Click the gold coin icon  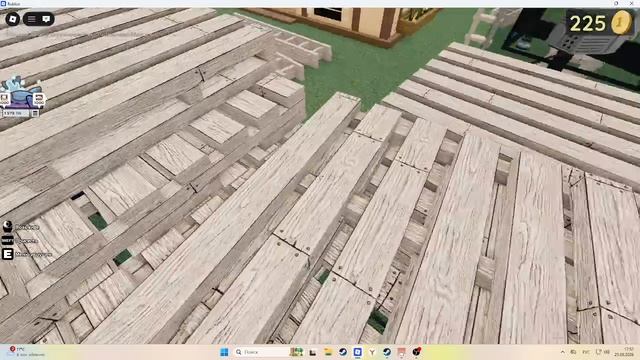coord(621,22)
